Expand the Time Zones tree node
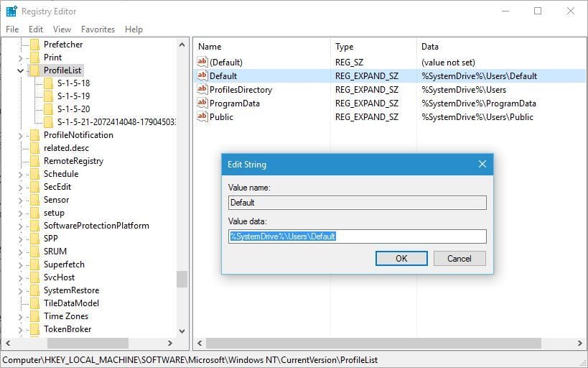 20,316
